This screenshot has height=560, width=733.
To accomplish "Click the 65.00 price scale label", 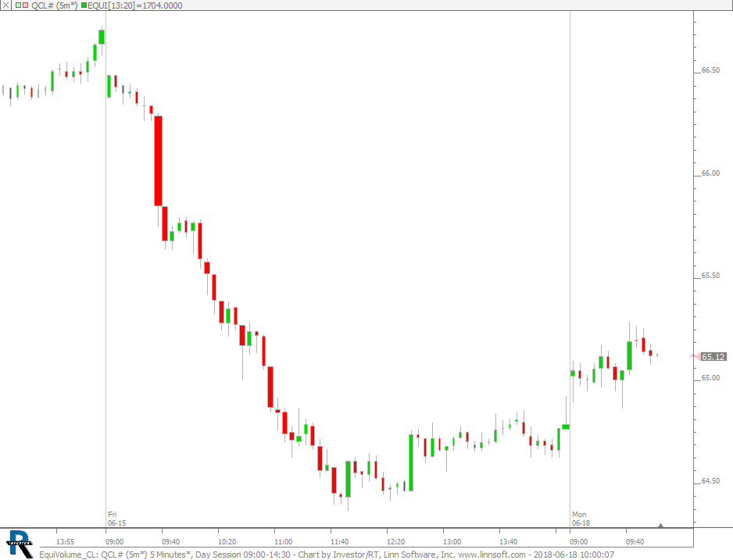I will (710, 378).
